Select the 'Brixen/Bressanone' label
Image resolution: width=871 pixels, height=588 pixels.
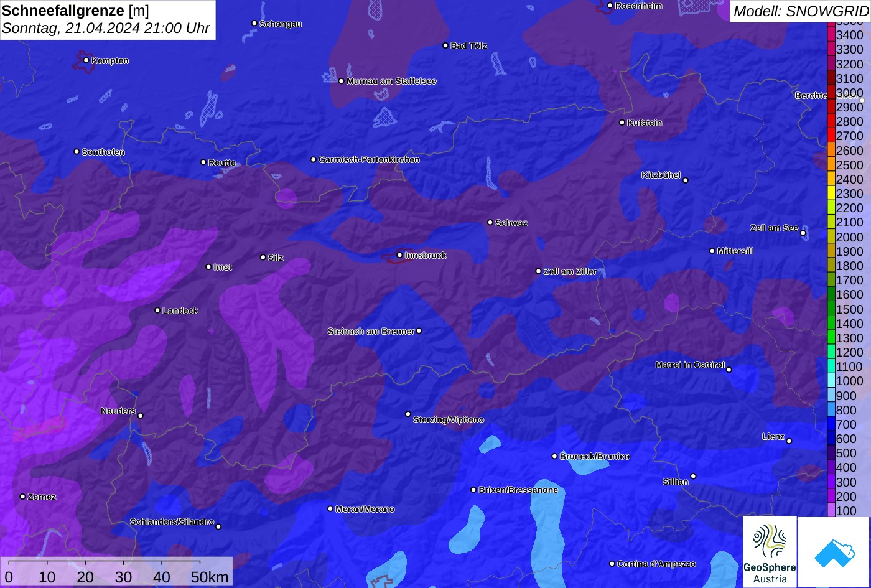[518, 490]
